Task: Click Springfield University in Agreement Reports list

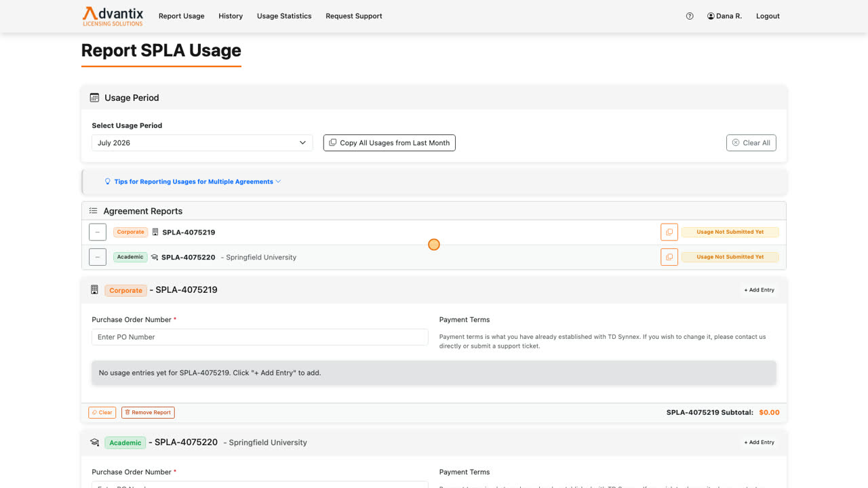Action: point(261,258)
